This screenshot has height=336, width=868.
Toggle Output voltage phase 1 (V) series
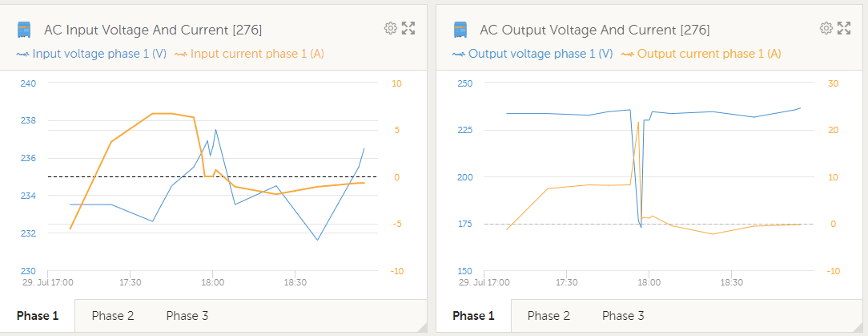point(540,55)
